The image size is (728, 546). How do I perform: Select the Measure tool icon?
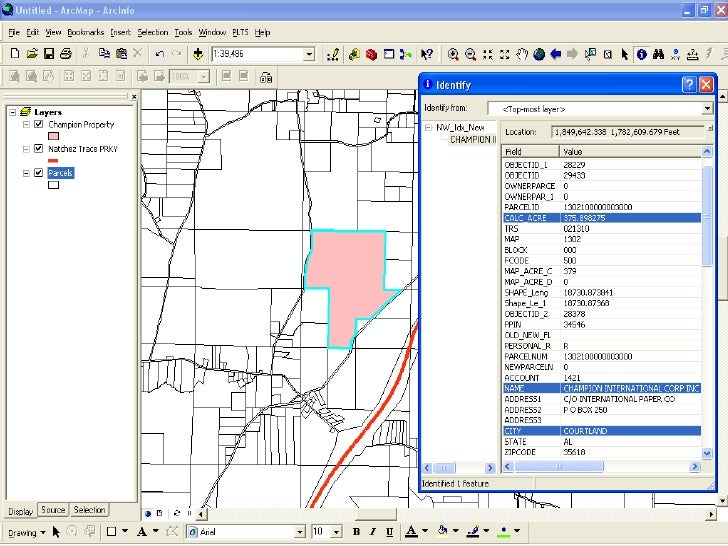click(x=693, y=55)
